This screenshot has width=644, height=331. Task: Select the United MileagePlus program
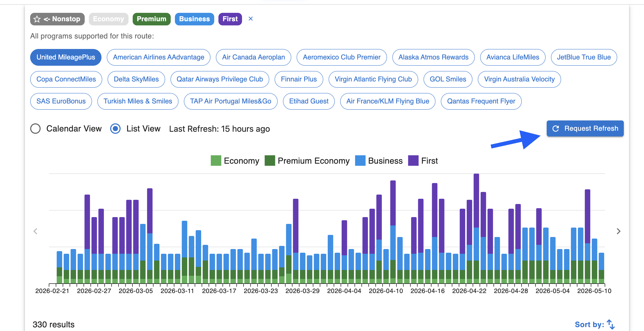point(66,57)
